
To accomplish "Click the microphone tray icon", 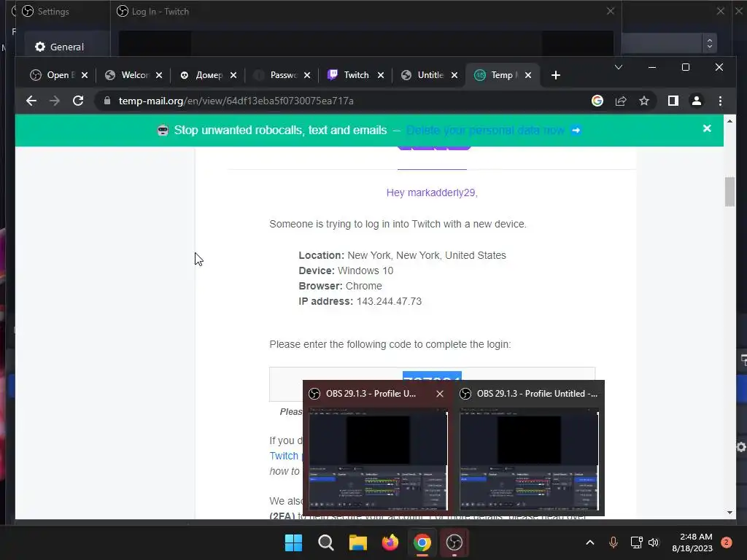I will (614, 542).
